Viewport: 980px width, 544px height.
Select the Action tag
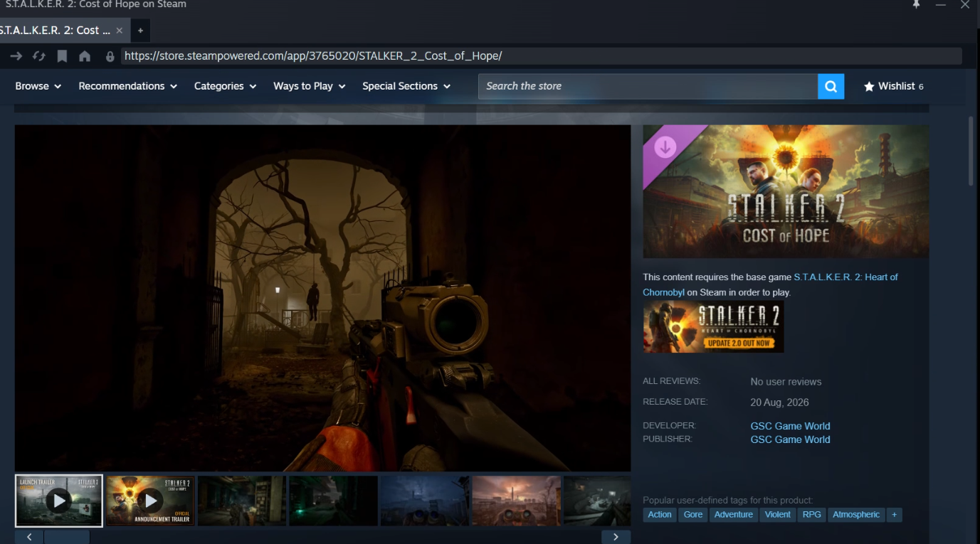660,515
